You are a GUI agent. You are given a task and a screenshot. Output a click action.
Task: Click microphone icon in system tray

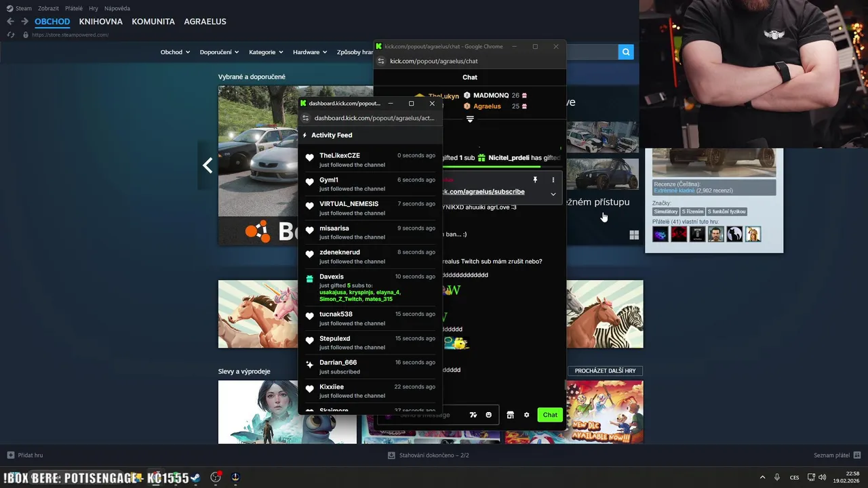pos(777,477)
